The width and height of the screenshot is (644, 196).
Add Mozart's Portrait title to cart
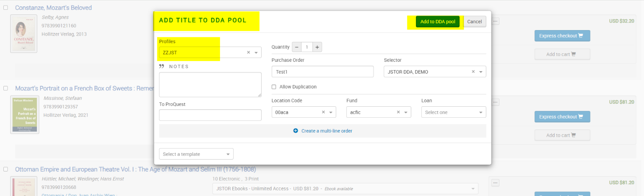click(x=562, y=135)
